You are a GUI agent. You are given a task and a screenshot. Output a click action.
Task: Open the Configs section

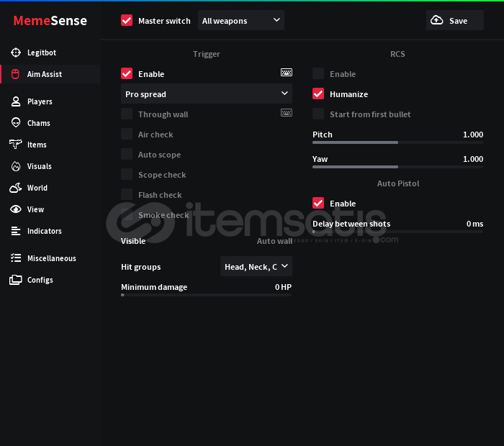click(x=50, y=280)
